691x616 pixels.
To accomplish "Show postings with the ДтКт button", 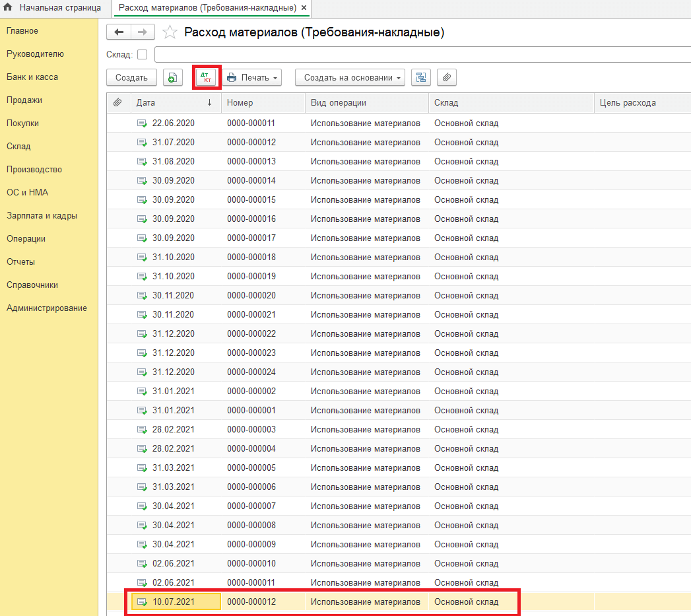I will [x=206, y=78].
